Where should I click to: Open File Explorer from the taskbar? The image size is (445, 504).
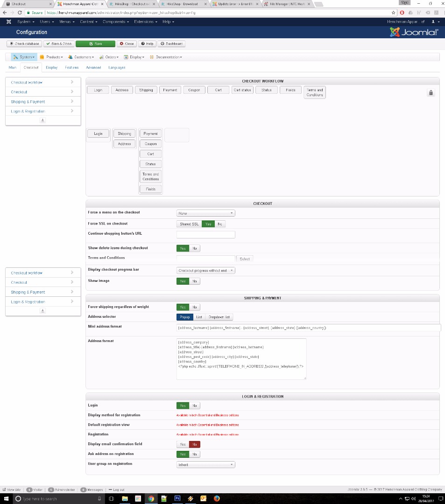(125, 498)
